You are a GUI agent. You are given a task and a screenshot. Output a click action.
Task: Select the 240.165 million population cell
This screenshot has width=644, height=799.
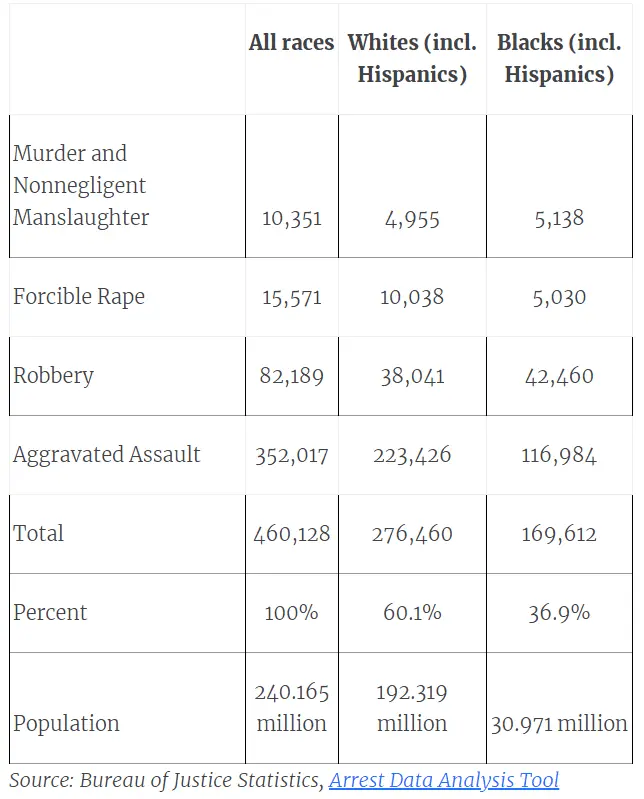291,707
